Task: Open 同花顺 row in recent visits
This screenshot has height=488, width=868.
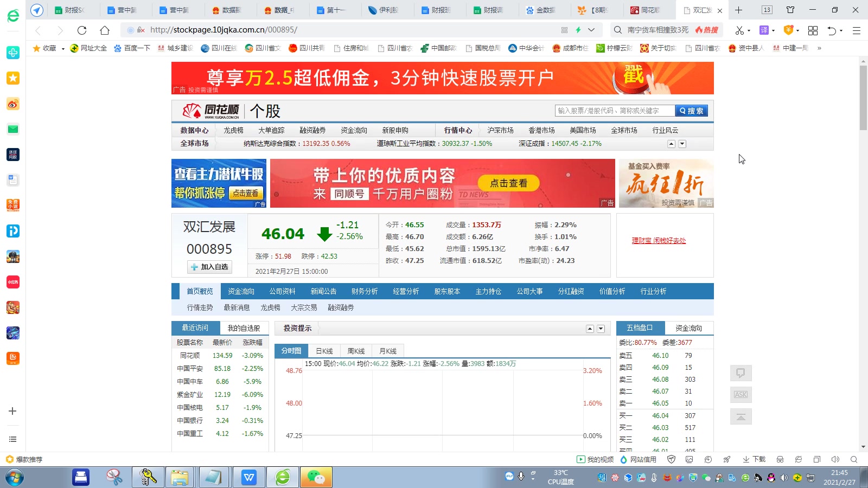Action: coord(220,356)
